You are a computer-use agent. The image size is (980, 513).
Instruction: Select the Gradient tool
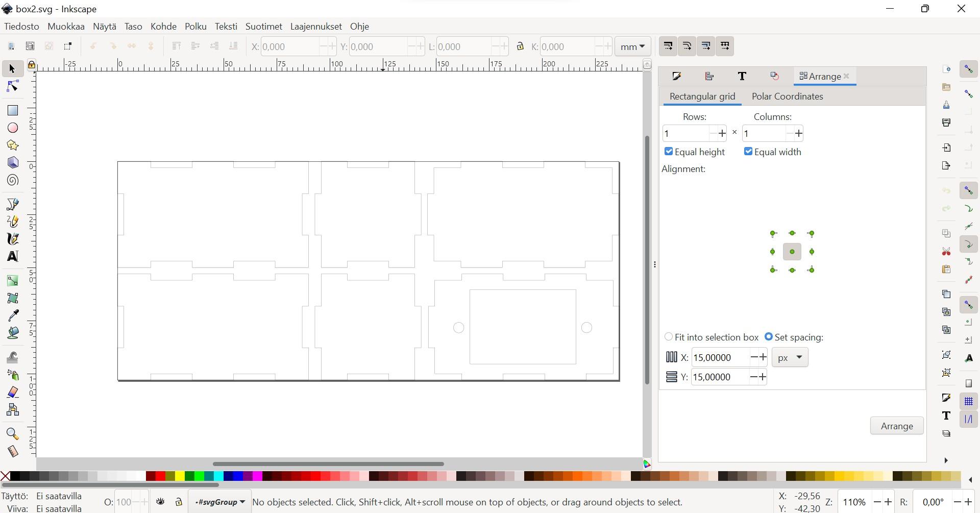[x=12, y=280]
